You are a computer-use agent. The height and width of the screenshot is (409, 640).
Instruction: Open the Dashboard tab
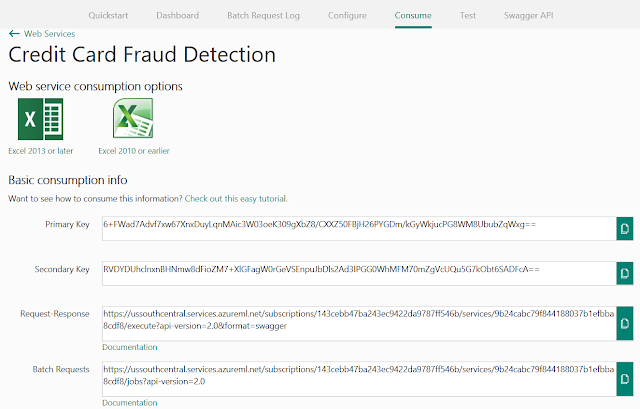(x=178, y=16)
